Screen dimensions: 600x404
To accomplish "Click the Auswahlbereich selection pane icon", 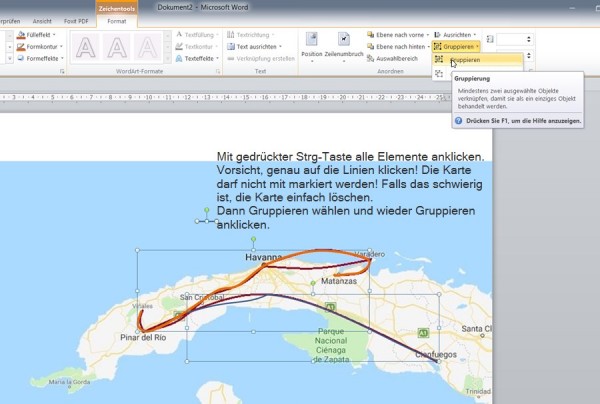I will [x=370, y=59].
